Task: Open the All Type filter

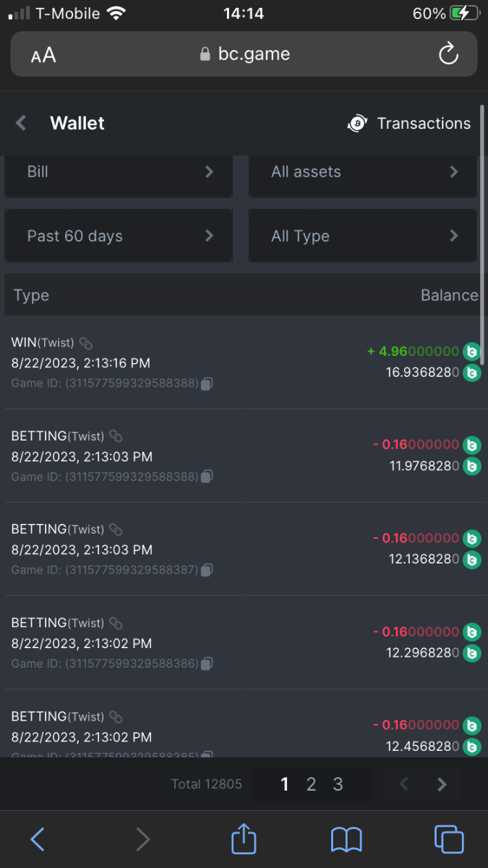Action: 363,236
